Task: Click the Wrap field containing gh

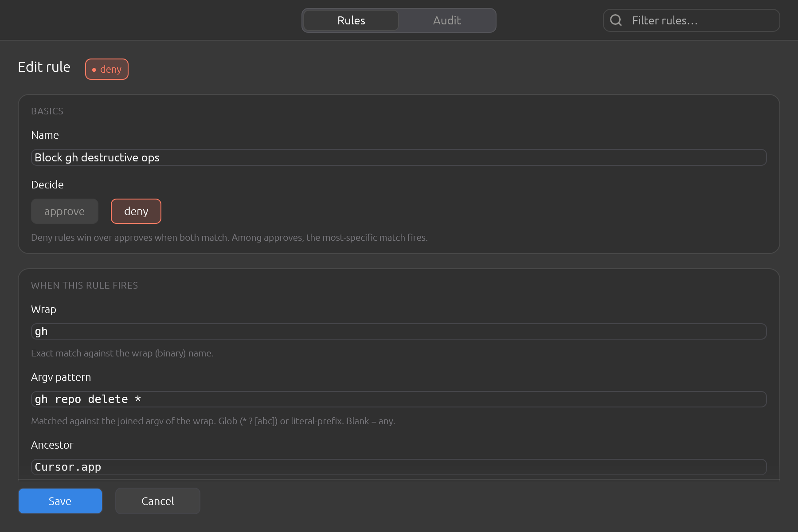Action: click(399, 332)
